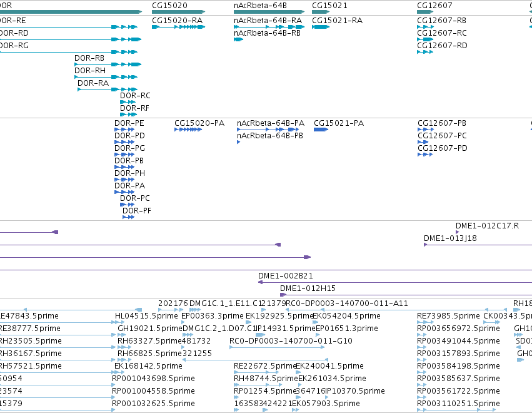This screenshot has height=413, width=532.
Task: Click the DOR-RC transcript label
Action: [x=135, y=96]
